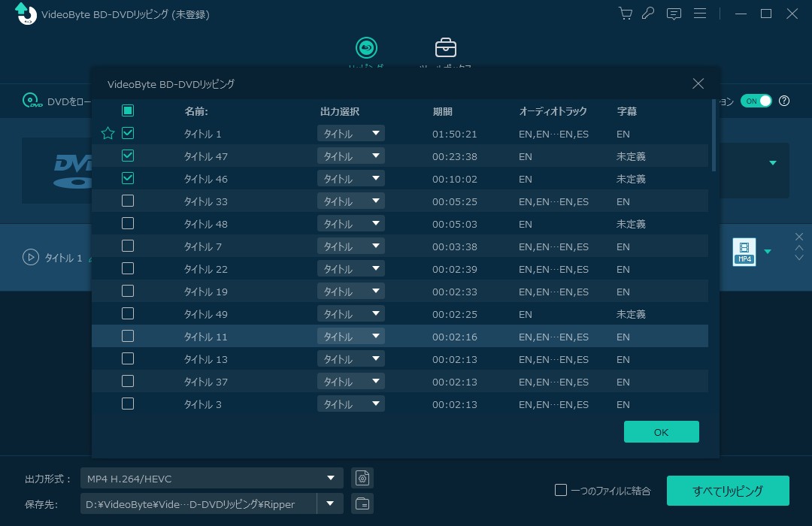
Task: Expand the MP4 format arrow beside icon
Action: coord(768,252)
